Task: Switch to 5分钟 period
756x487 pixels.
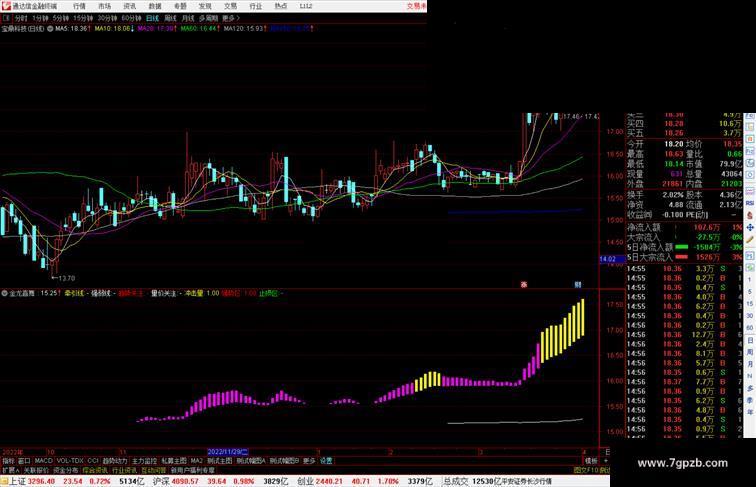Action: click(61, 18)
